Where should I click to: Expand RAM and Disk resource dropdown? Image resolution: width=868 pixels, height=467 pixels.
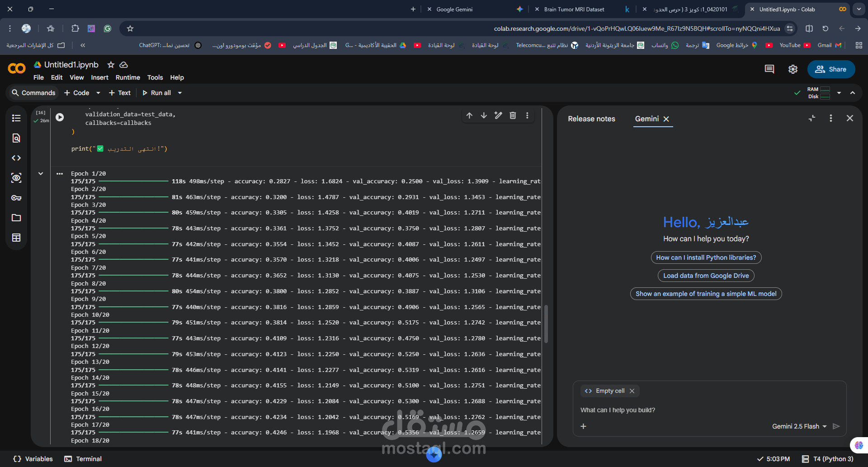click(839, 93)
